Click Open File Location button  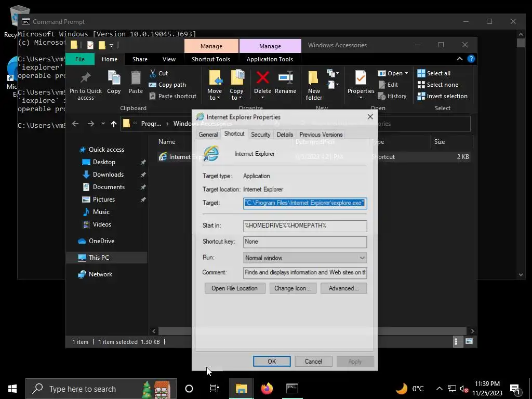pos(234,288)
